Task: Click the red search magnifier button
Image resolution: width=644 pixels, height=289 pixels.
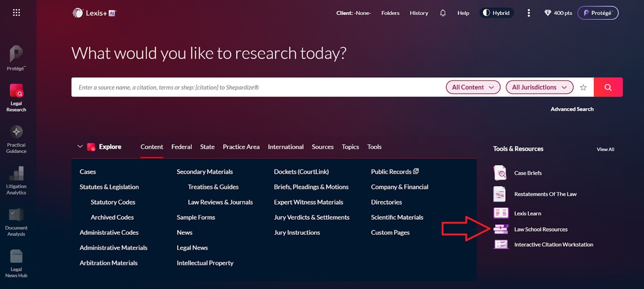Action: tap(608, 87)
